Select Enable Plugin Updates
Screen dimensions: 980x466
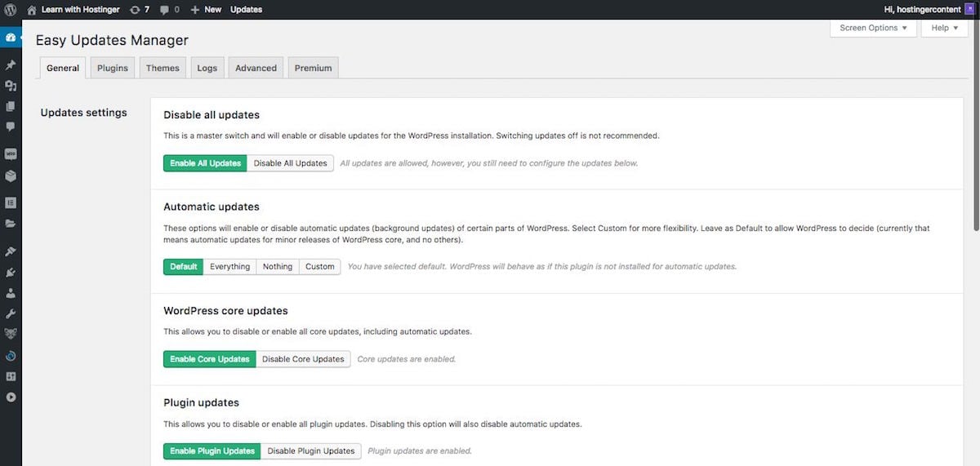point(212,451)
